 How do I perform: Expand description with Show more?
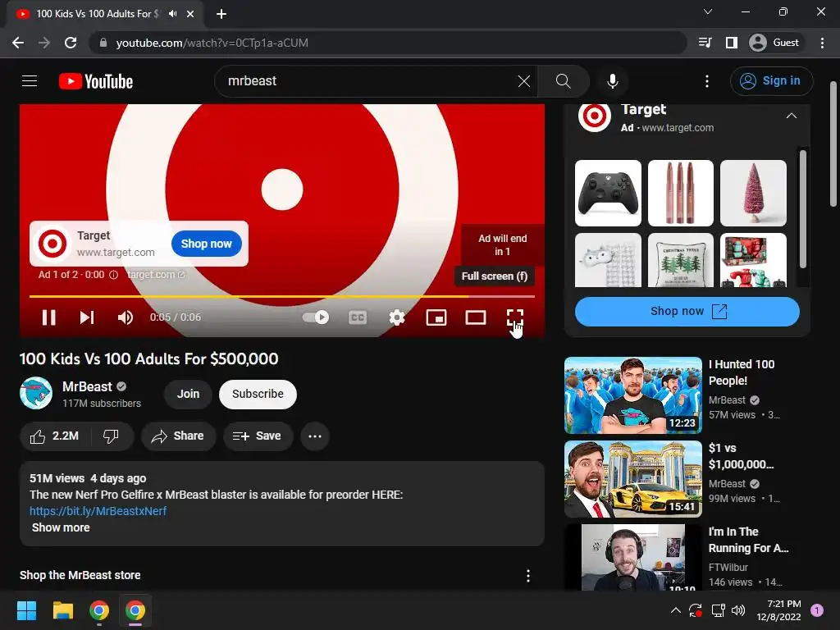[61, 527]
